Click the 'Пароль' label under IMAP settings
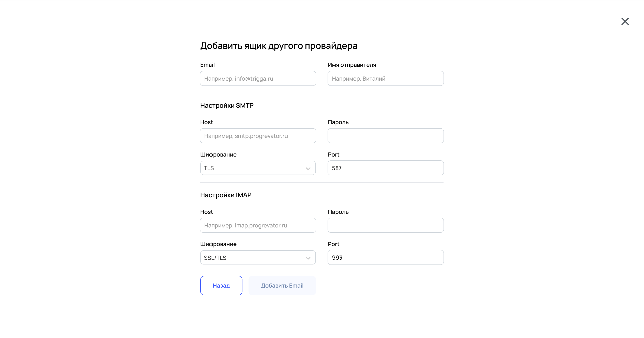The image size is (644, 338). (x=338, y=212)
